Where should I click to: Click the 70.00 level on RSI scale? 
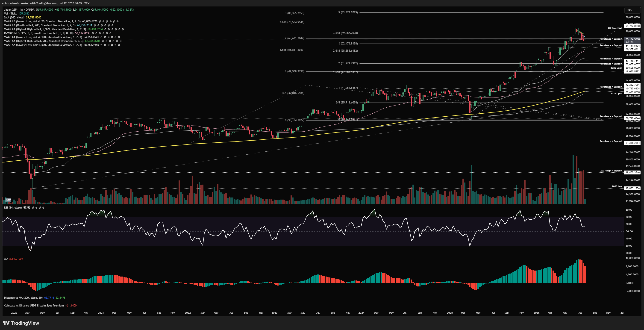(x=629, y=217)
